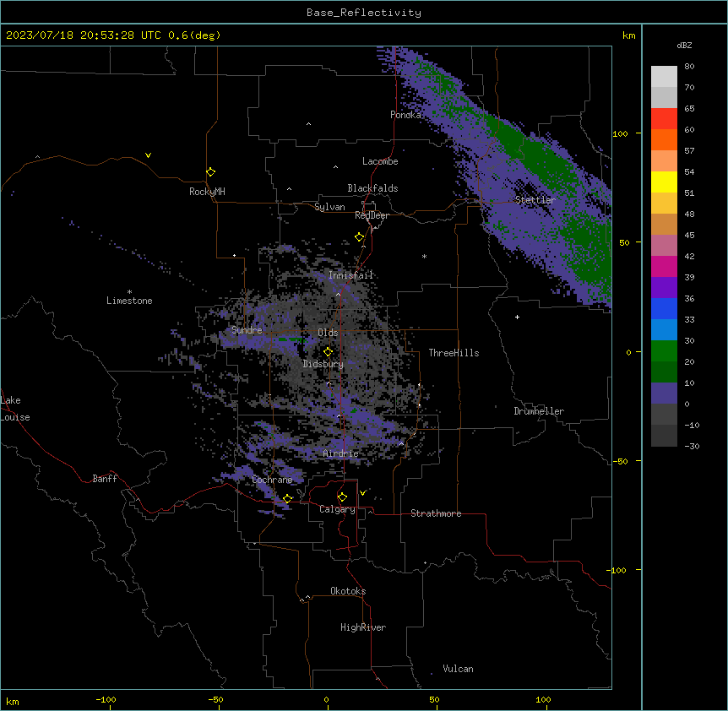Viewport: 728px width, 711px height.
Task: Click the light blue 33–30 dBZ swatch
Action: [x=664, y=329]
